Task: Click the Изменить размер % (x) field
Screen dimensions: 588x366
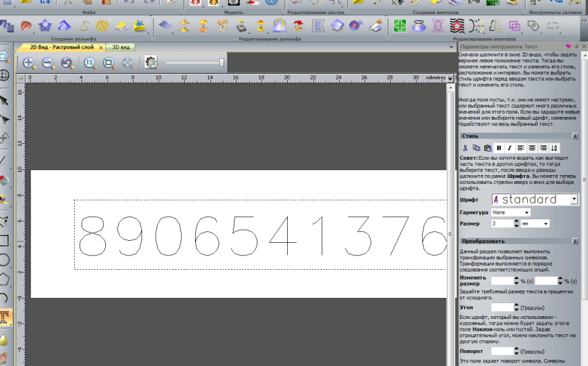Action: 502,281
